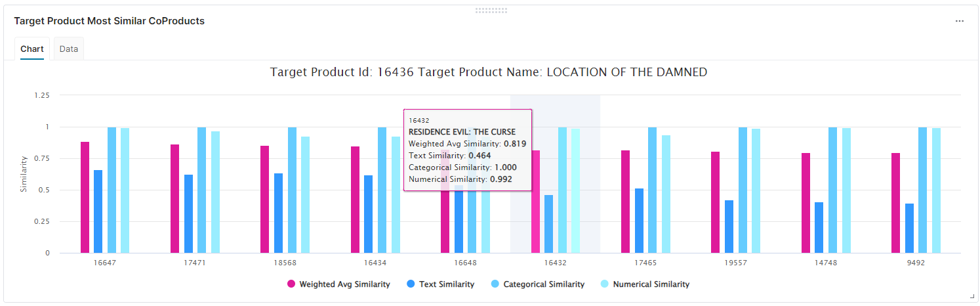
Task: Toggle the Numerical Similarity legend entry
Action: (x=651, y=284)
